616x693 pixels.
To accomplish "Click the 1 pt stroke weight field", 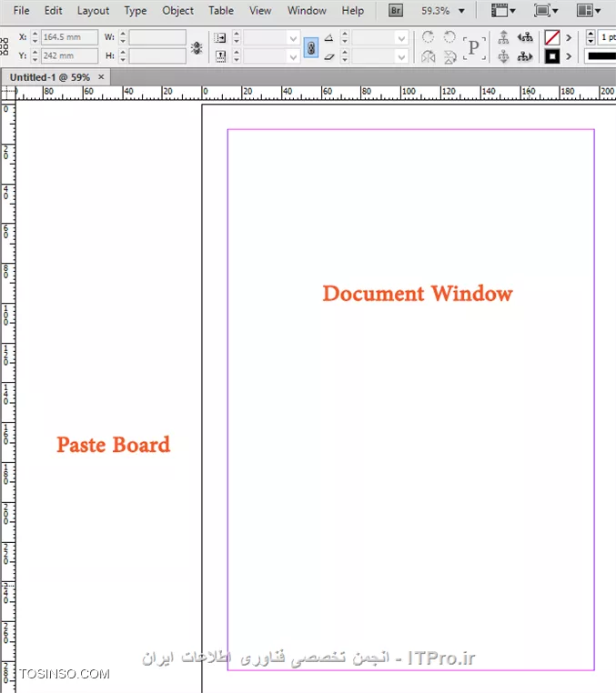I will 607,37.
